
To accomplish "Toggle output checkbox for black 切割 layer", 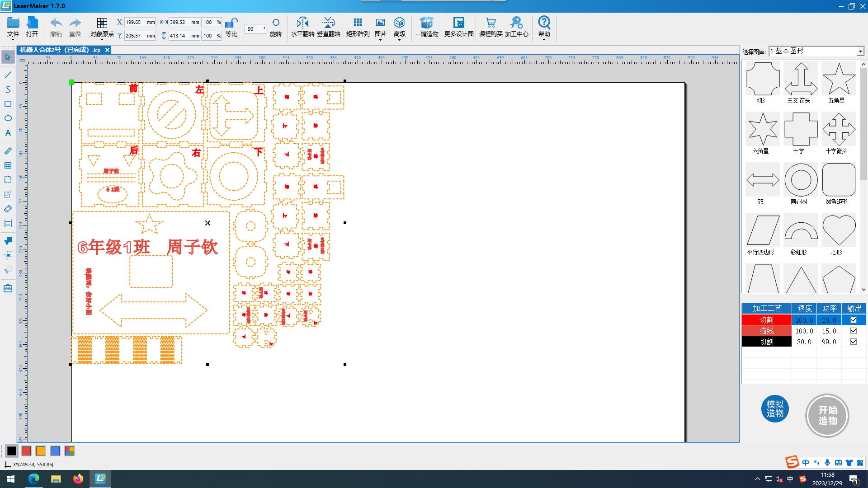I will click(854, 342).
